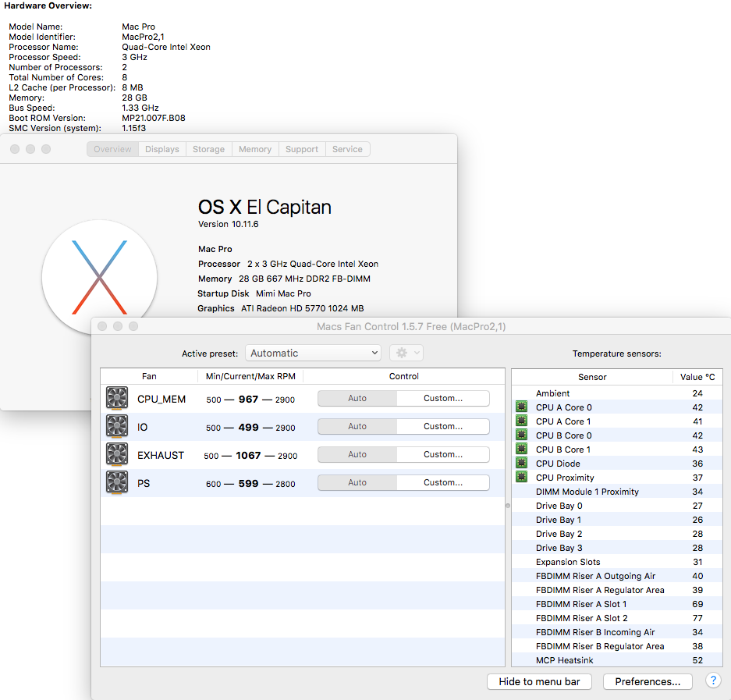The width and height of the screenshot is (731, 700).
Task: Switch to the Overview tab
Action: coord(112,149)
